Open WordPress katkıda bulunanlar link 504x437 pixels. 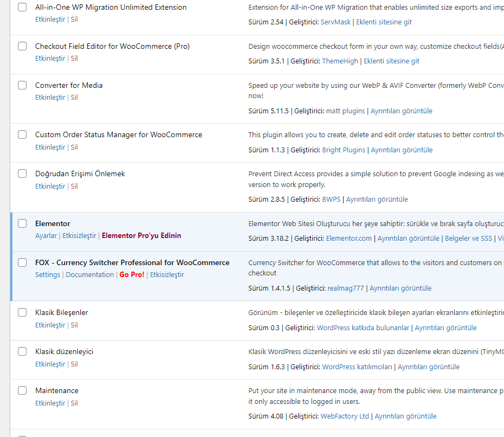[x=363, y=327]
